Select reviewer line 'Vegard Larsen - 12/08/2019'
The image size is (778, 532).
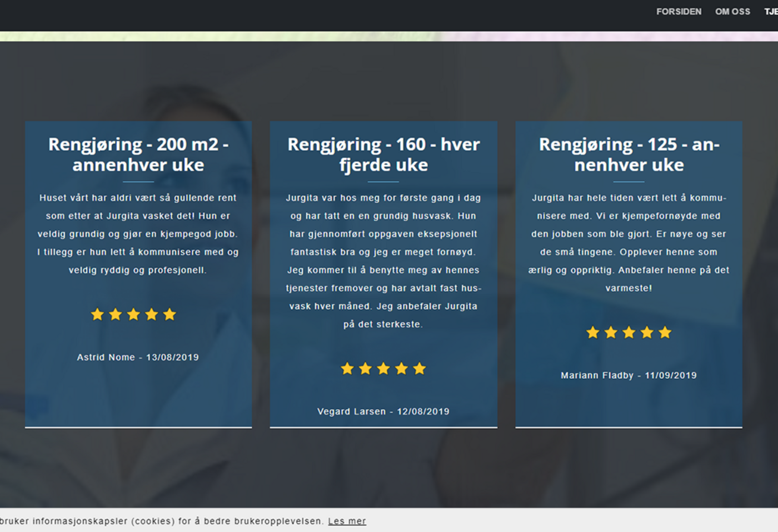pyautogui.click(x=383, y=411)
